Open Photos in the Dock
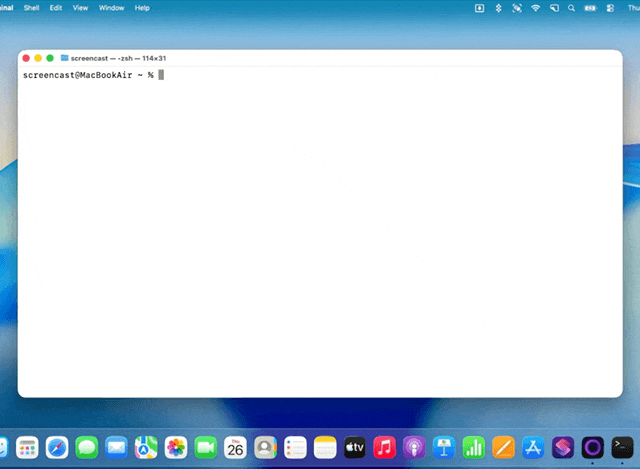Image resolution: width=640 pixels, height=469 pixels. point(176,447)
